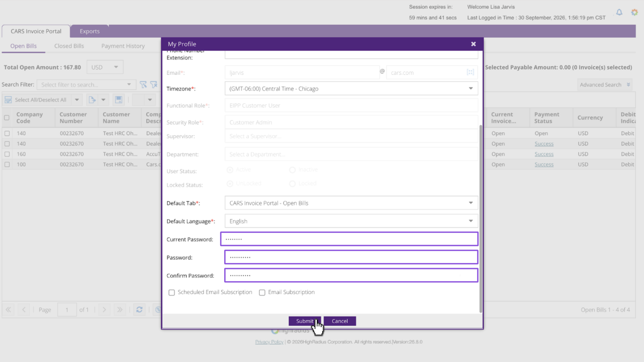
Task: Open the Default Language dropdown
Action: pyautogui.click(x=470, y=221)
